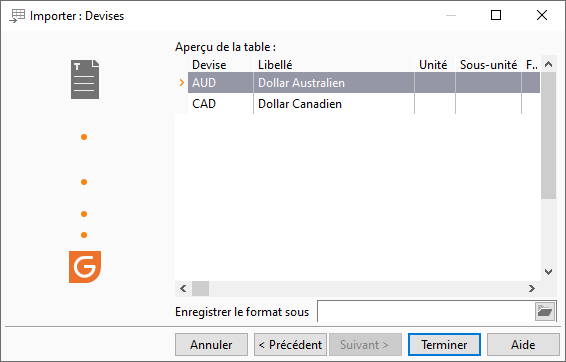Click the right arrow of the horizontal scrollbar
This screenshot has height=362, width=566.
532,288
